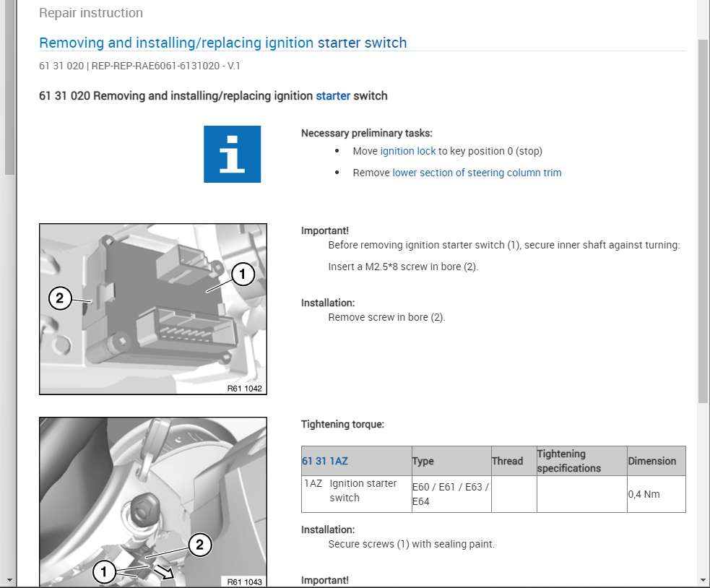Click callout 2 in the R61 1042 image
This screenshot has width=710, height=588.
click(x=60, y=298)
